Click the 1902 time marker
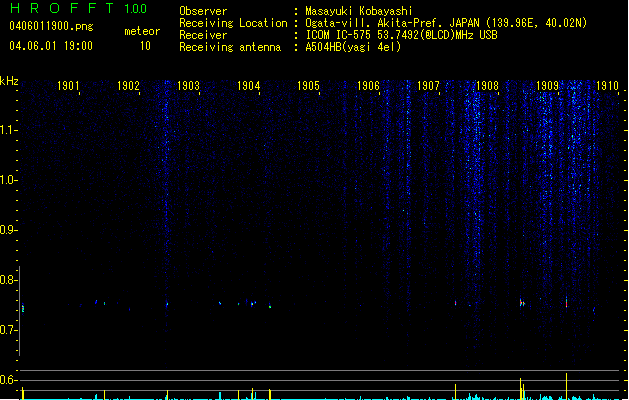Screen dimensions: 629x400 (128, 85)
